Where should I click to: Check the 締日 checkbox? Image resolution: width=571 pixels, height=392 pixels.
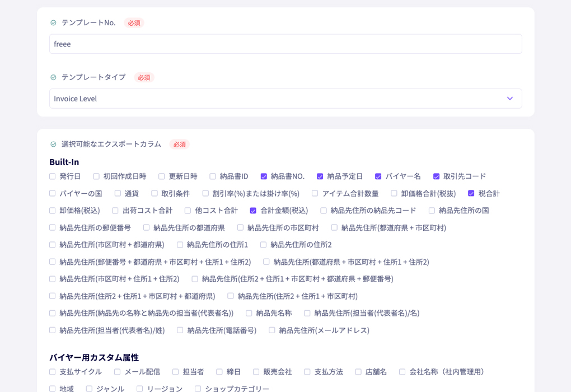[219, 372]
